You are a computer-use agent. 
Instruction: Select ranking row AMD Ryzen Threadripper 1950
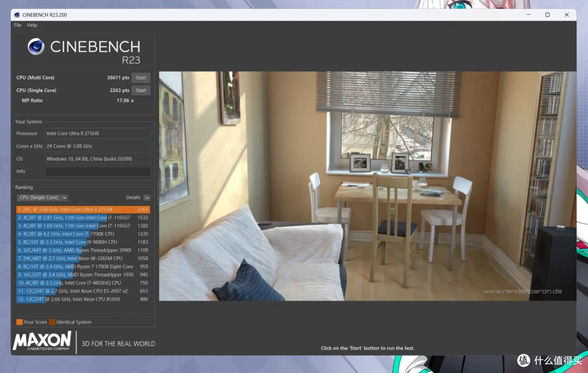[x=83, y=275]
